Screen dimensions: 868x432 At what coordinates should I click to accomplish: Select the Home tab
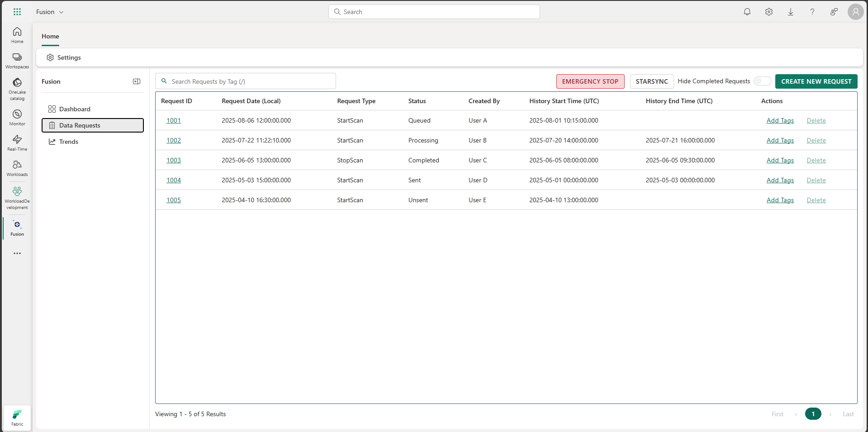tap(50, 36)
